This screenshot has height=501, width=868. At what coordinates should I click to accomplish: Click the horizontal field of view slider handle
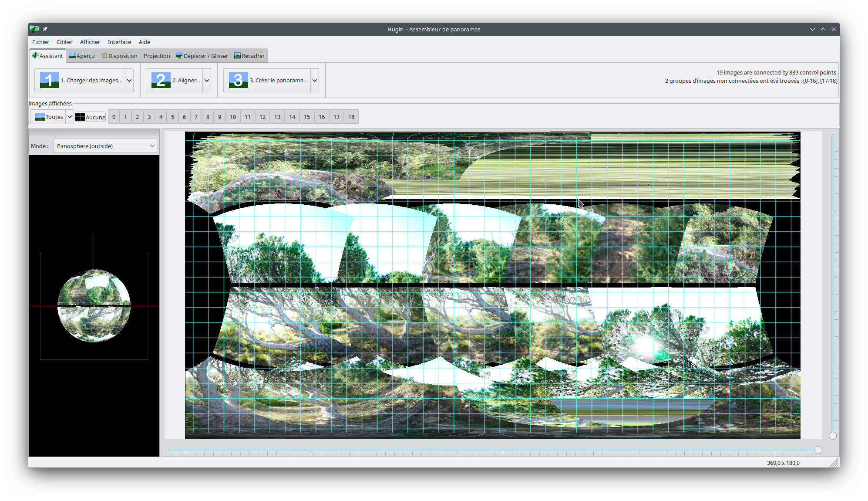click(x=818, y=450)
